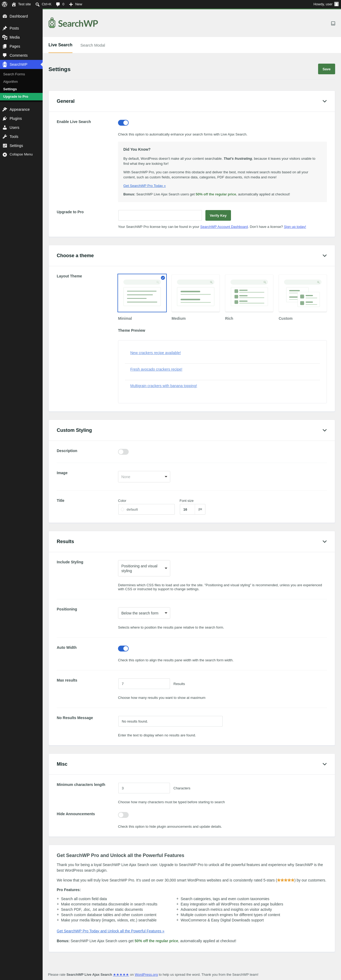
Task: Toggle the Description switch
Action: (123, 452)
